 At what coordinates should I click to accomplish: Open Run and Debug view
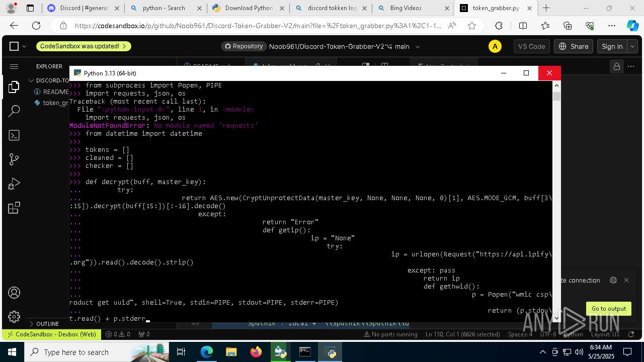pos(14,184)
